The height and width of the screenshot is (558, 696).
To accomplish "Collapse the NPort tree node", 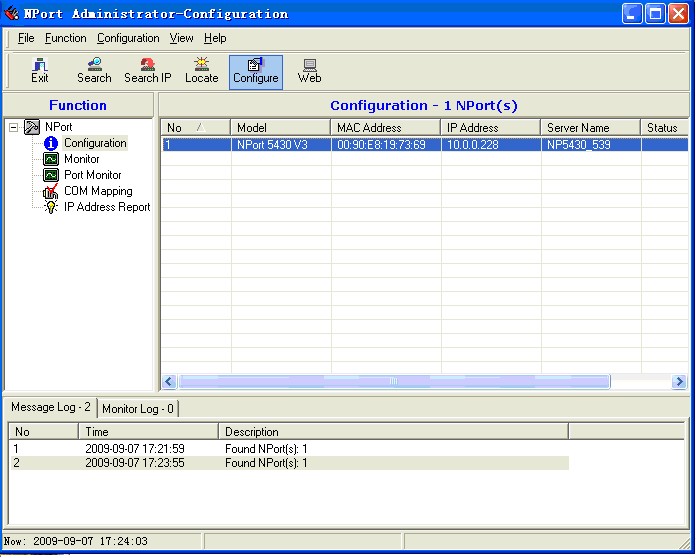I will 14,127.
